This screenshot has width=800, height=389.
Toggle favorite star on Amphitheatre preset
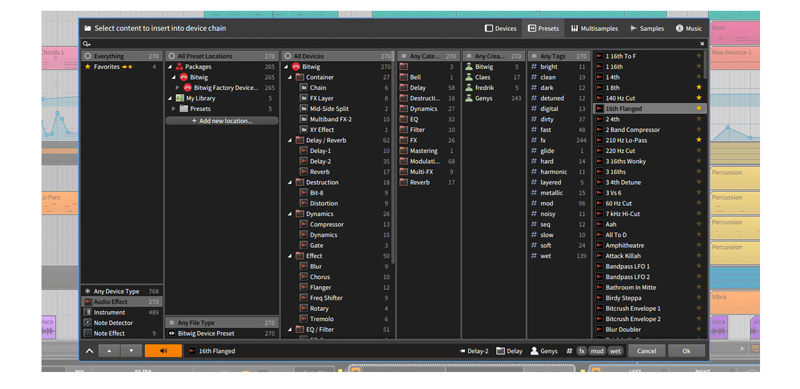pyautogui.click(x=699, y=246)
